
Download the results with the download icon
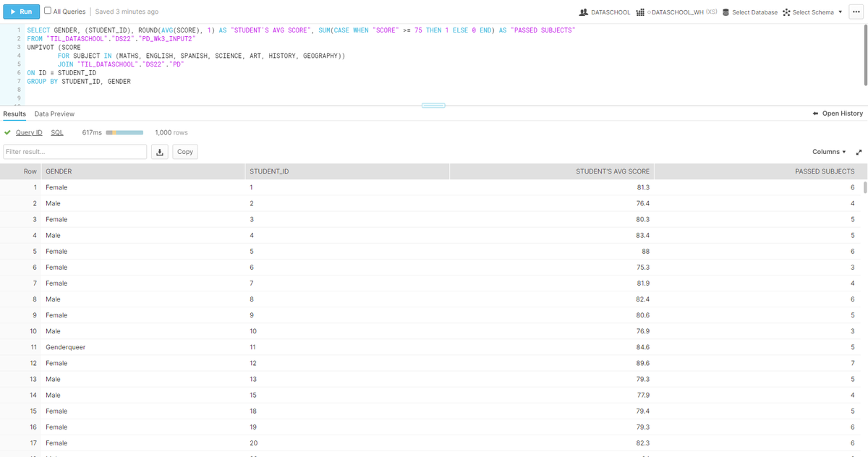click(x=161, y=152)
